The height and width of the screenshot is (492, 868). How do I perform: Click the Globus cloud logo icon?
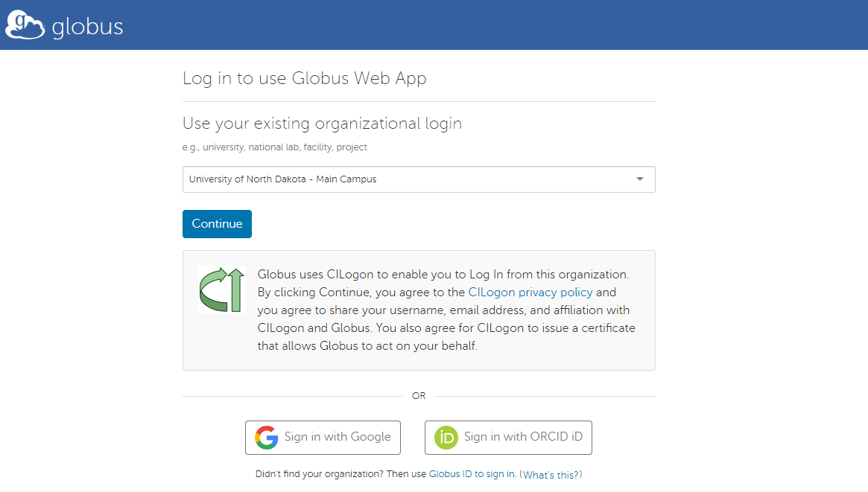pos(25,25)
